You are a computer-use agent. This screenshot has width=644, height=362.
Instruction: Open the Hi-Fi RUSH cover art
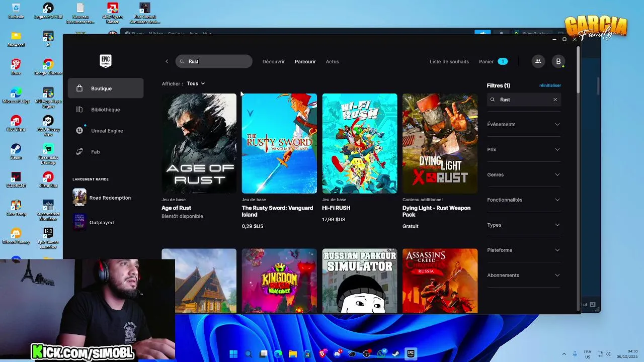[x=360, y=143]
